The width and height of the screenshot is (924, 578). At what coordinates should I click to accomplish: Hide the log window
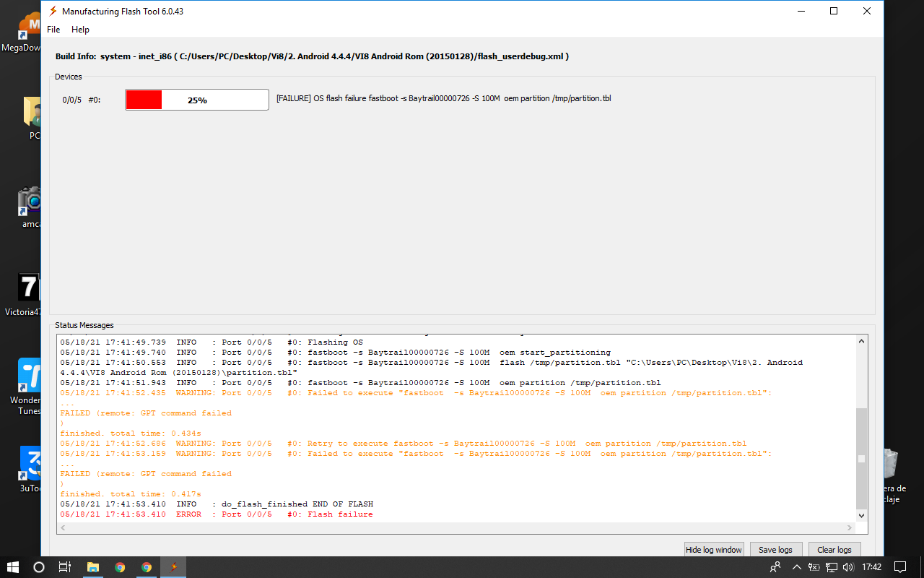(x=713, y=550)
